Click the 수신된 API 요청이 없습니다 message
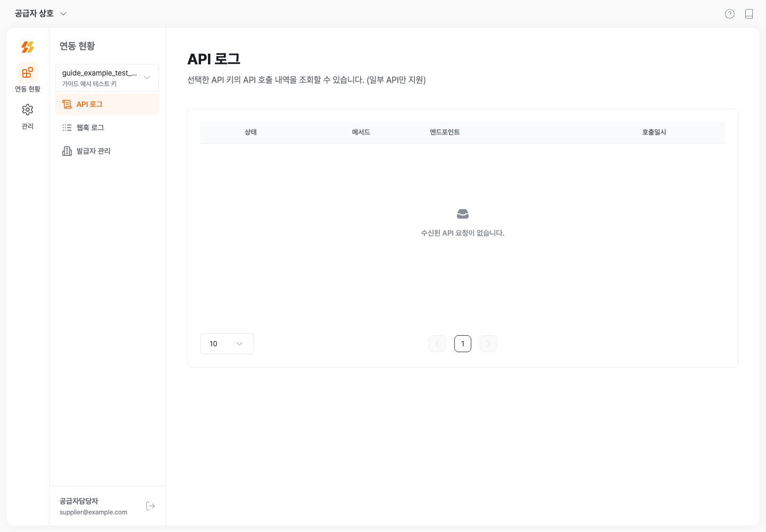 click(463, 233)
